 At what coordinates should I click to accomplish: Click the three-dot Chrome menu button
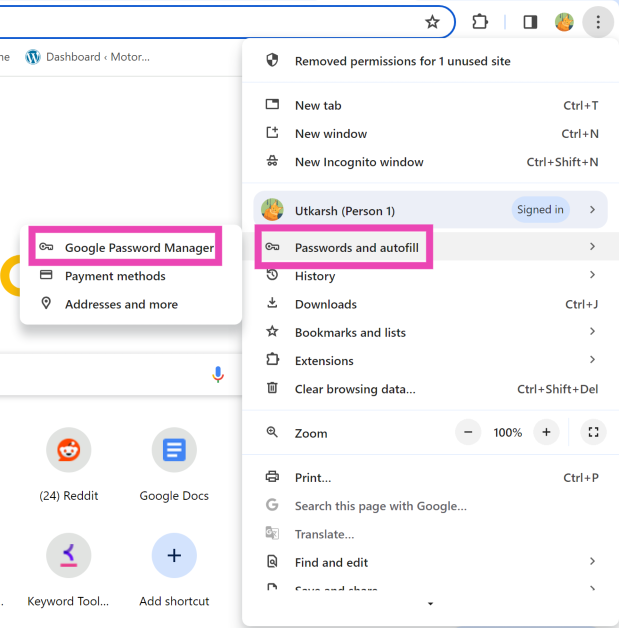[597, 22]
